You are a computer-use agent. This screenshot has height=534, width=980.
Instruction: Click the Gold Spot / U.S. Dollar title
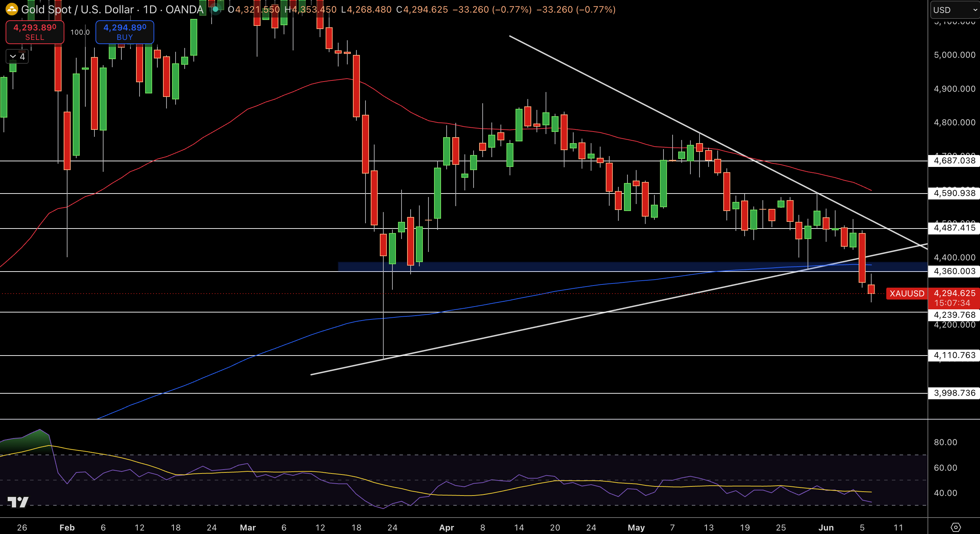click(x=77, y=9)
